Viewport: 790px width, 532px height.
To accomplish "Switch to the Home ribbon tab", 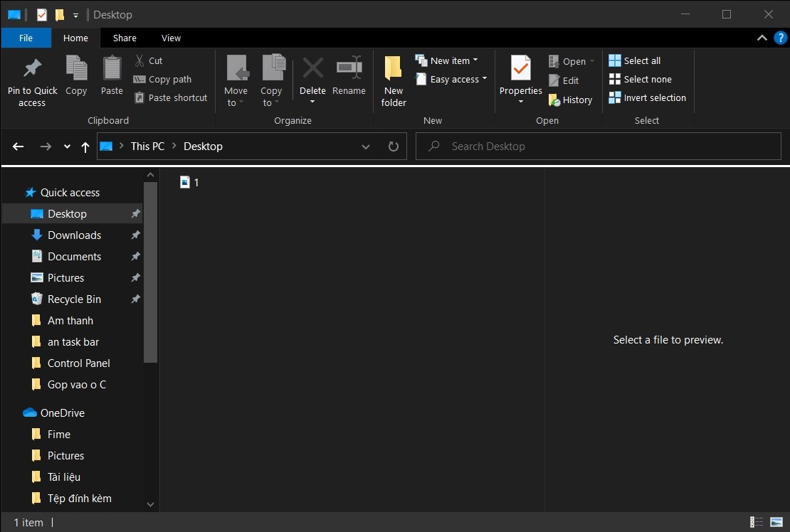I will tap(75, 38).
